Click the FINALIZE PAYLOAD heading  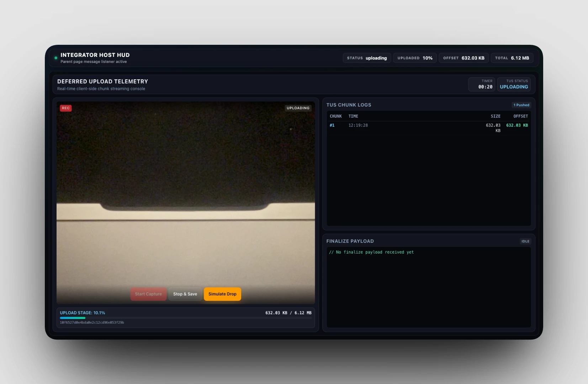pos(350,241)
